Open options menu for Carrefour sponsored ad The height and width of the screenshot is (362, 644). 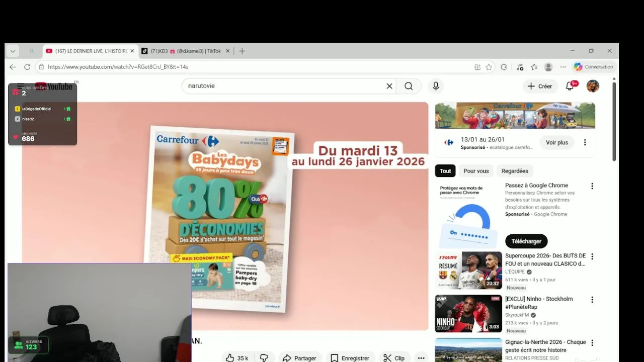click(x=585, y=143)
